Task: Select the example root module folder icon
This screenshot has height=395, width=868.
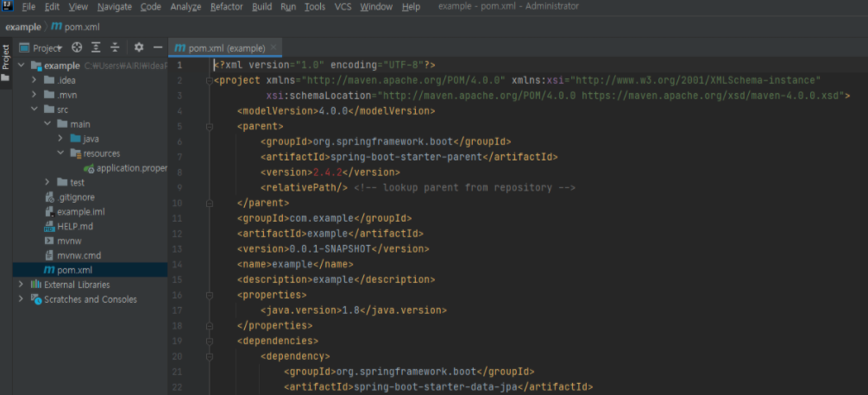Action: click(x=36, y=66)
